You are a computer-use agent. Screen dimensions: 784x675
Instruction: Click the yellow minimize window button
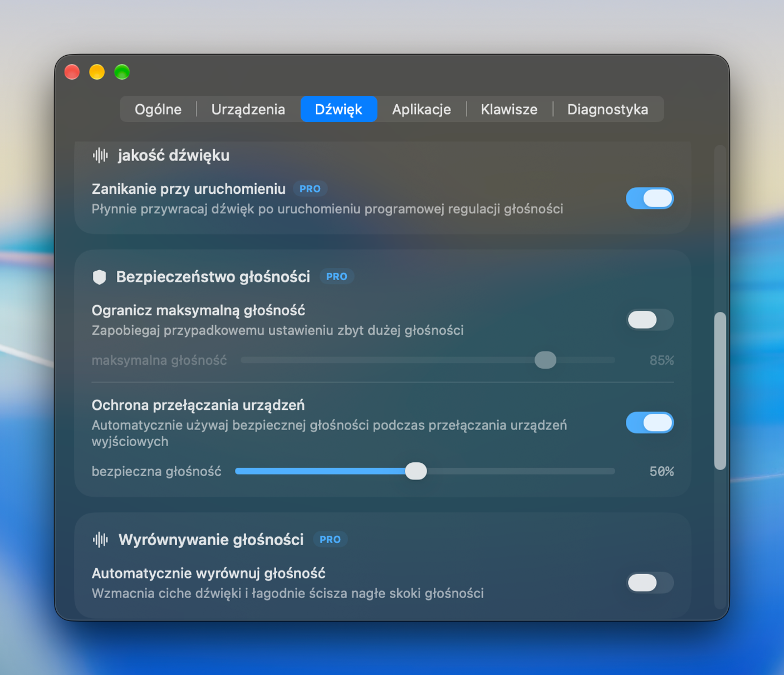click(x=97, y=72)
